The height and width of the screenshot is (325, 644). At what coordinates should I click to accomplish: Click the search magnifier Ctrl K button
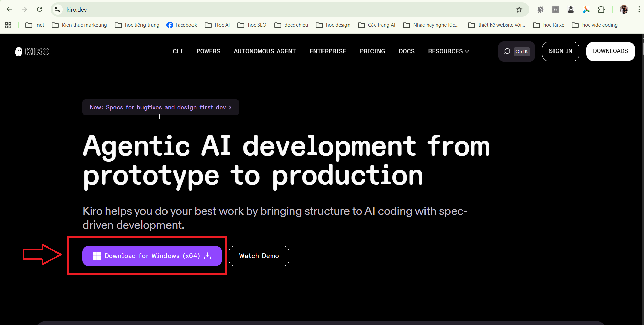click(516, 51)
